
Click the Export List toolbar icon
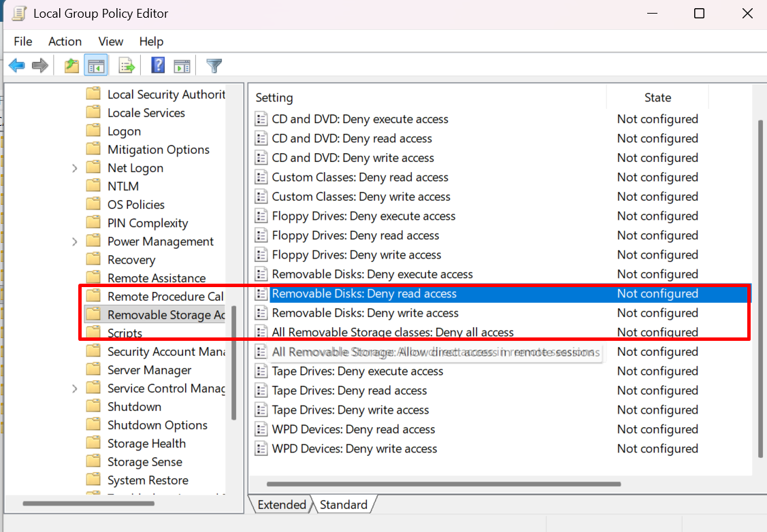tap(127, 66)
